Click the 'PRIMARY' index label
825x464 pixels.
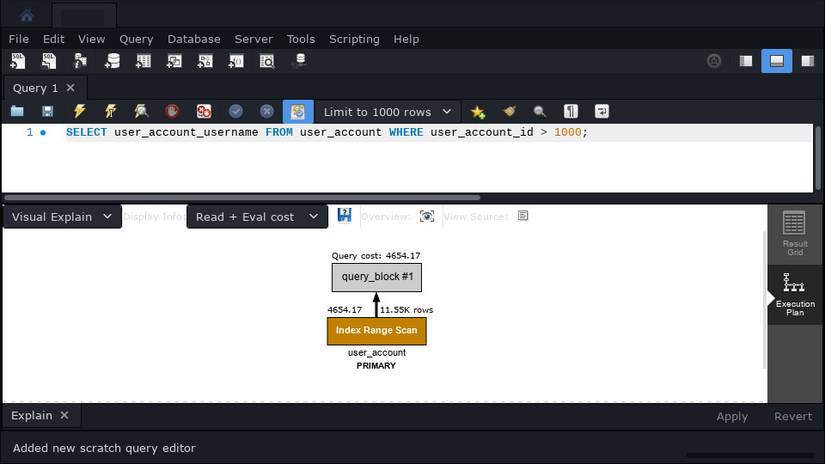(376, 366)
